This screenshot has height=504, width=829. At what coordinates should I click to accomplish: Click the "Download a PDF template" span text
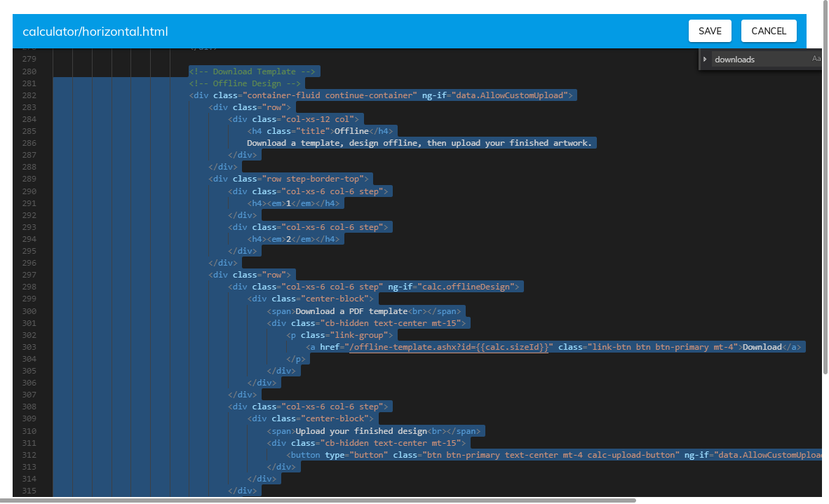(x=351, y=311)
